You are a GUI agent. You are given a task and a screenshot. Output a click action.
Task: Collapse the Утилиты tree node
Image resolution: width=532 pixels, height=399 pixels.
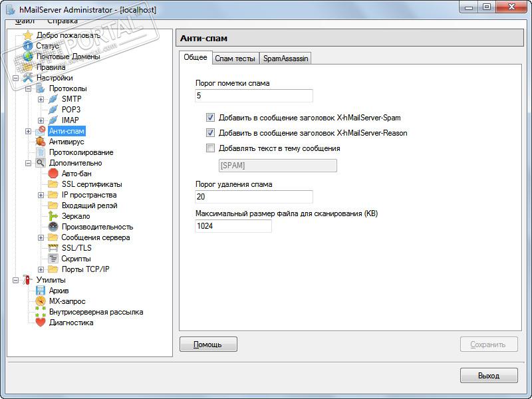[x=15, y=280]
